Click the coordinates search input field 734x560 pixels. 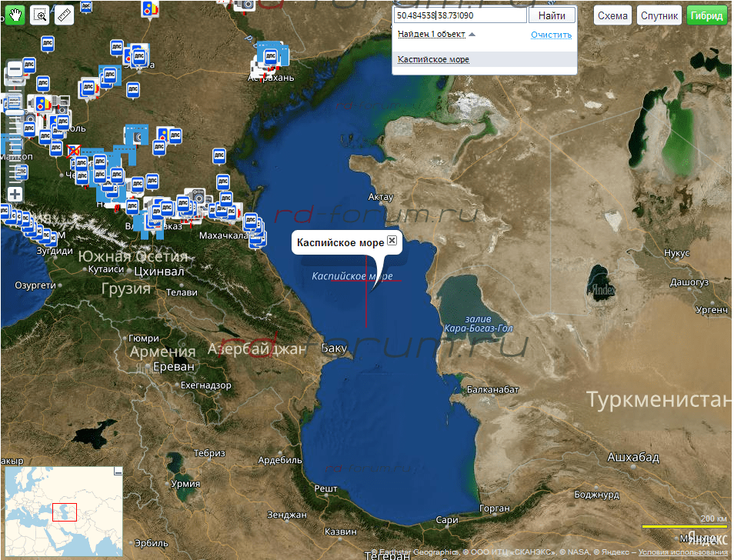tap(459, 15)
